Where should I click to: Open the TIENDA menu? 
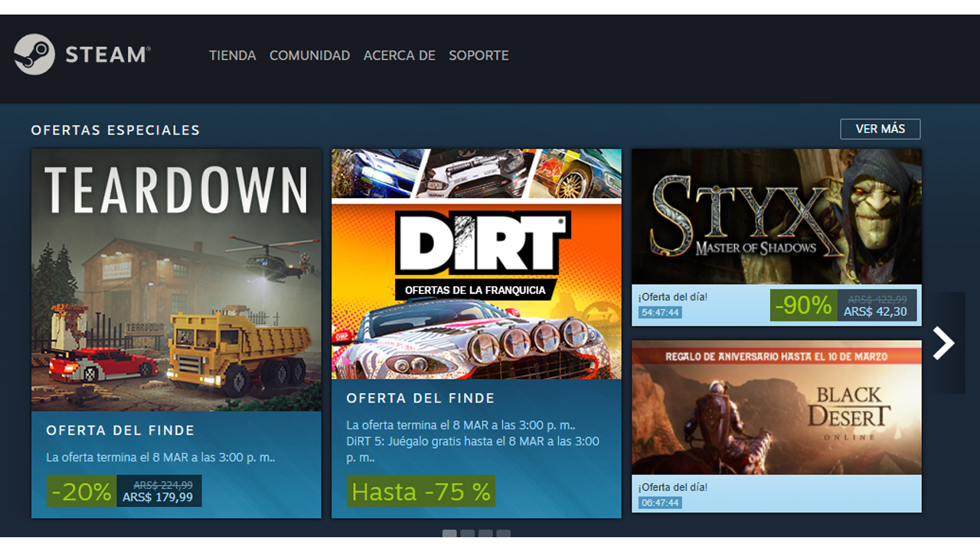[x=232, y=55]
